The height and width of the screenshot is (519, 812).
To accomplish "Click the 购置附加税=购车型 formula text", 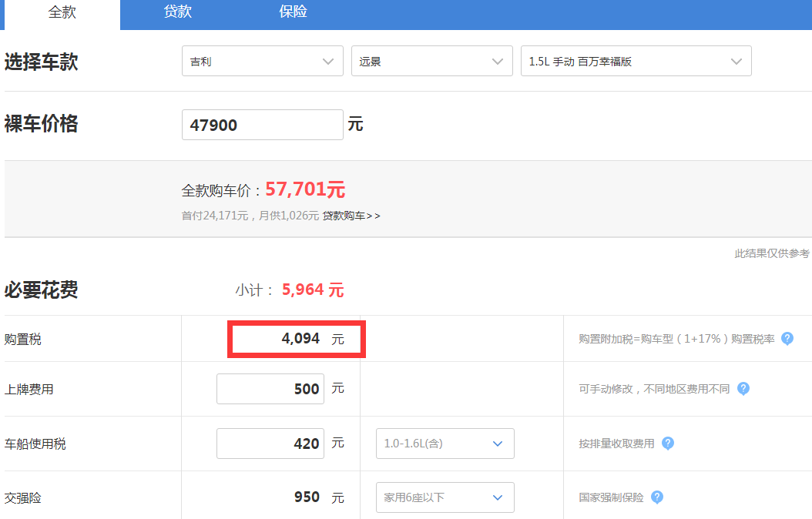I will pyautogui.click(x=677, y=339).
